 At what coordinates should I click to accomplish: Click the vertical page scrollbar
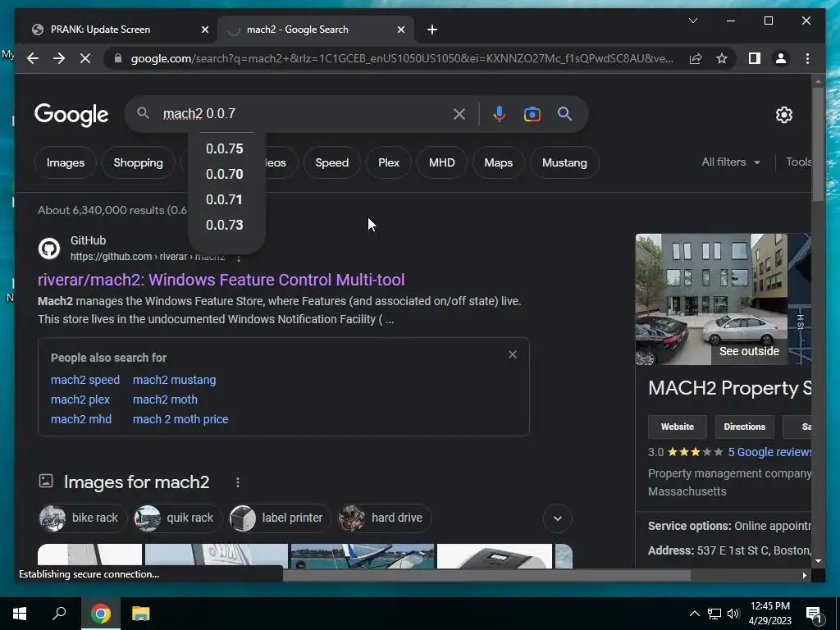(x=818, y=144)
